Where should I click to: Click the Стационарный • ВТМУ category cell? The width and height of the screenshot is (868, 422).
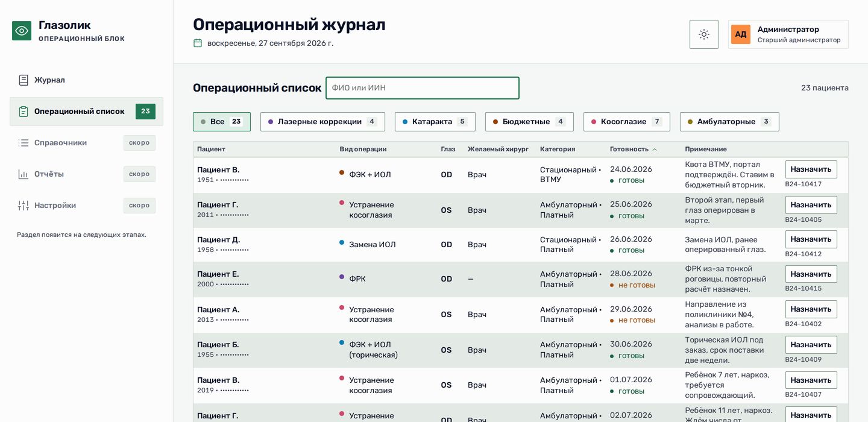click(570, 175)
